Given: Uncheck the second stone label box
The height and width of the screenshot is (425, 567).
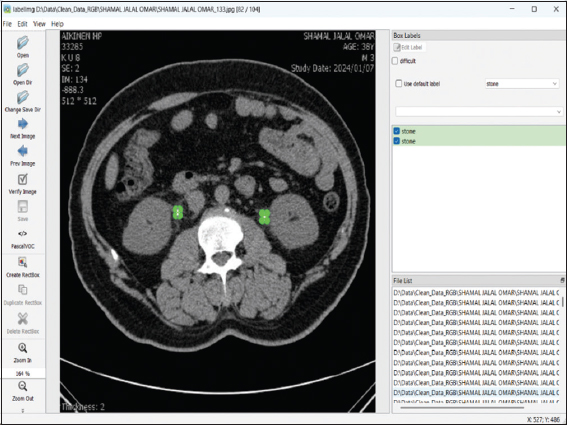Looking at the screenshot, I should 397,141.
